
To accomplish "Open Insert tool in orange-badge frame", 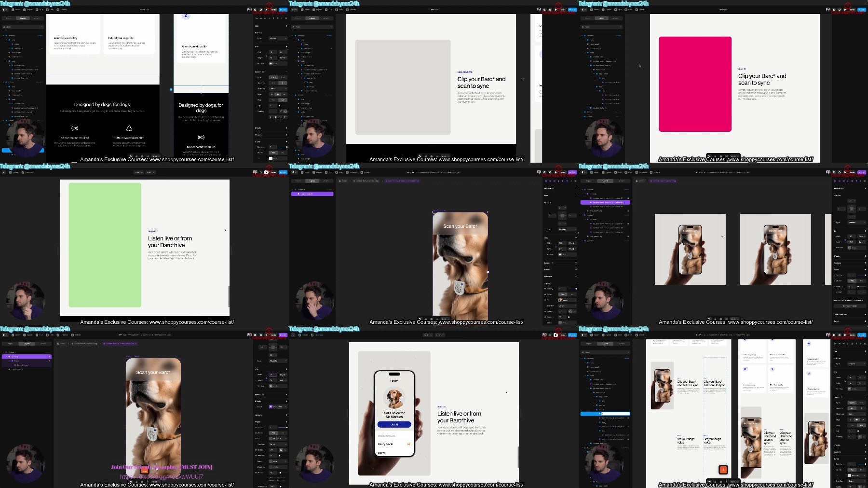I will pyautogui.click(x=595, y=335).
